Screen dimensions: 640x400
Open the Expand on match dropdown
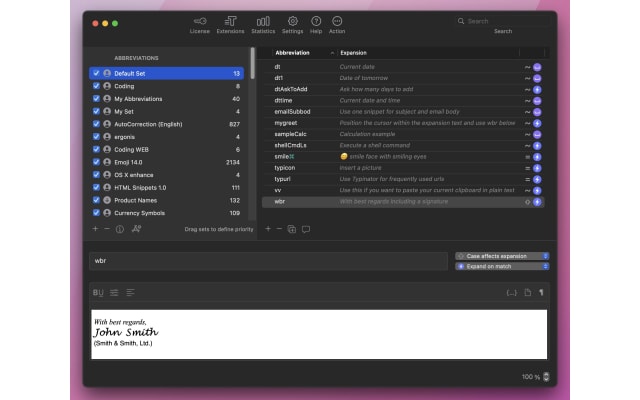point(502,266)
